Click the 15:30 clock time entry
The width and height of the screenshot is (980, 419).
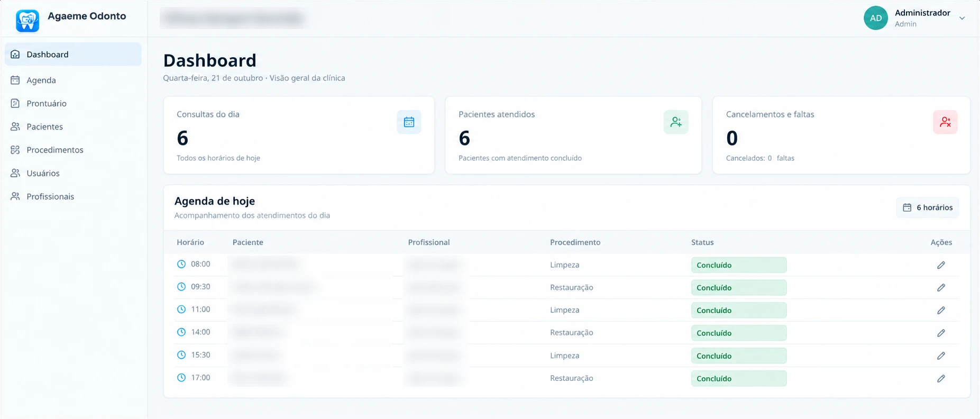click(x=194, y=355)
